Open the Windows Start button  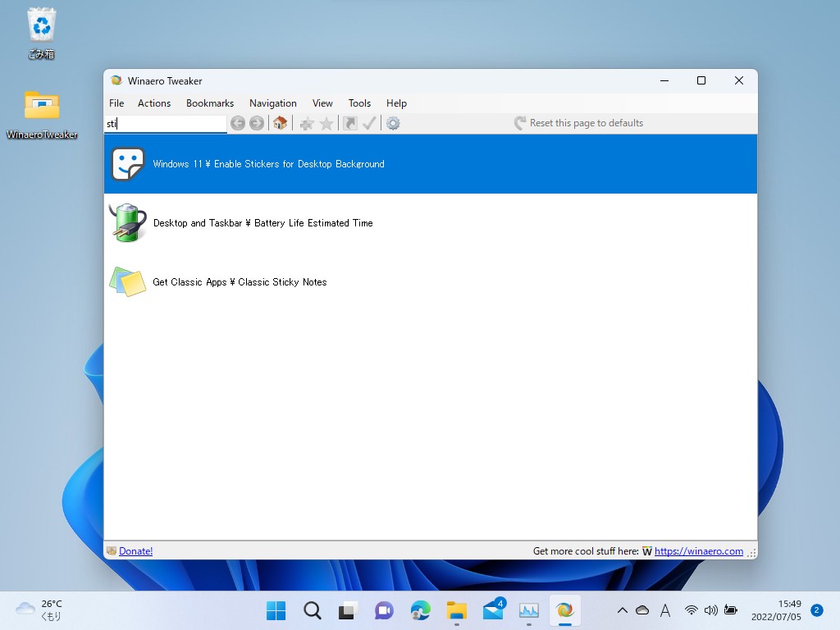pyautogui.click(x=276, y=610)
